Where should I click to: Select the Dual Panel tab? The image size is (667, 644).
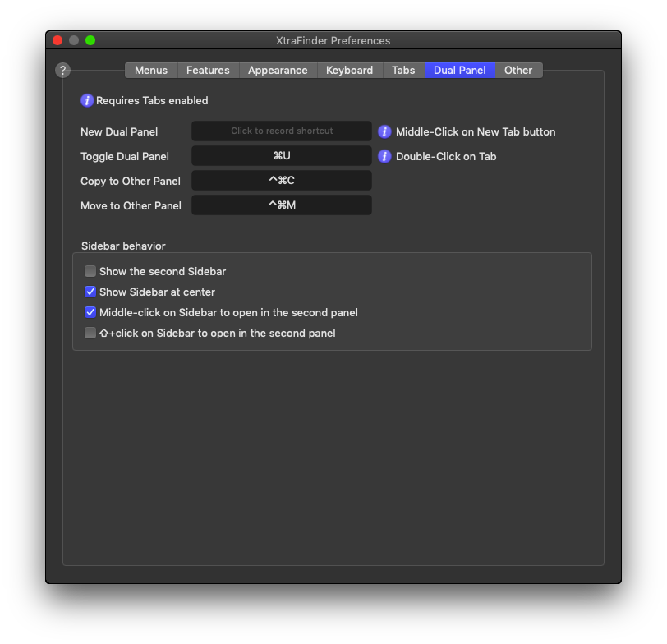460,71
